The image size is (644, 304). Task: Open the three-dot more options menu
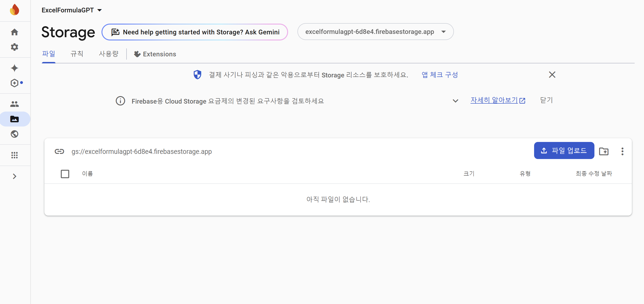point(622,151)
